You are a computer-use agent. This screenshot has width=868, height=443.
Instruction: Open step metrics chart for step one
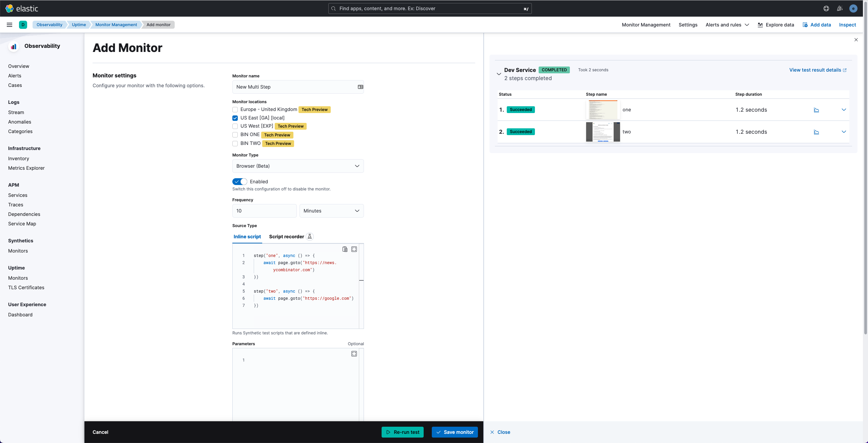[x=816, y=110]
